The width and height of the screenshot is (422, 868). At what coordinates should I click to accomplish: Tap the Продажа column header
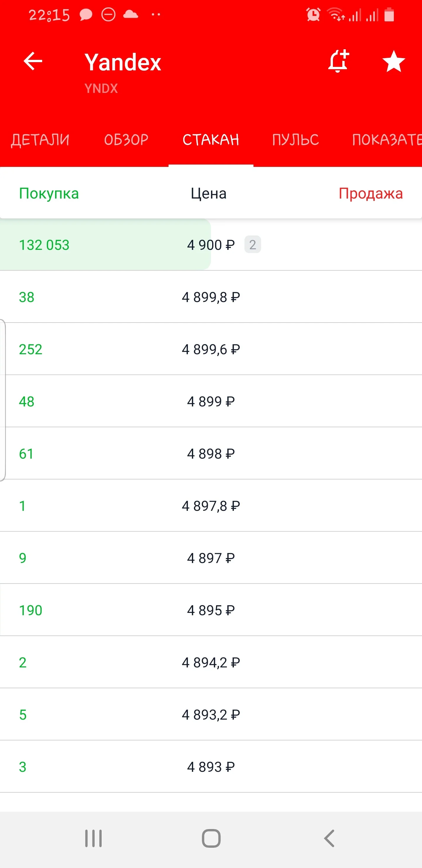coord(370,194)
